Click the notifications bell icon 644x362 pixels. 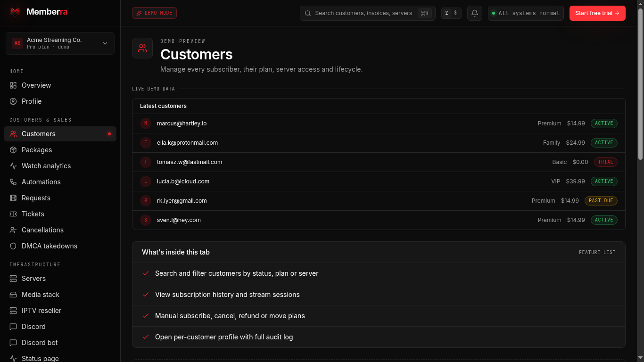475,13
